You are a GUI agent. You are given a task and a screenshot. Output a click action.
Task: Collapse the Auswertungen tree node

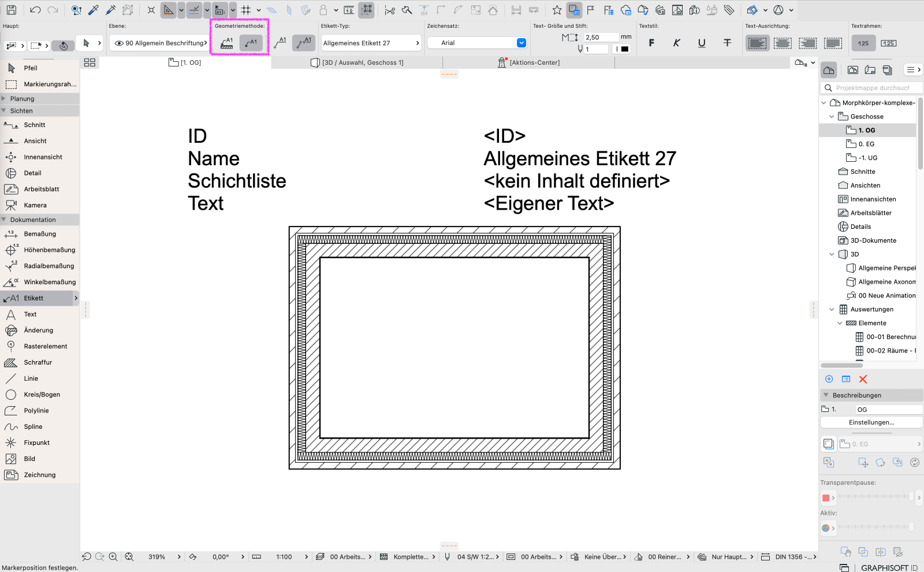point(832,310)
